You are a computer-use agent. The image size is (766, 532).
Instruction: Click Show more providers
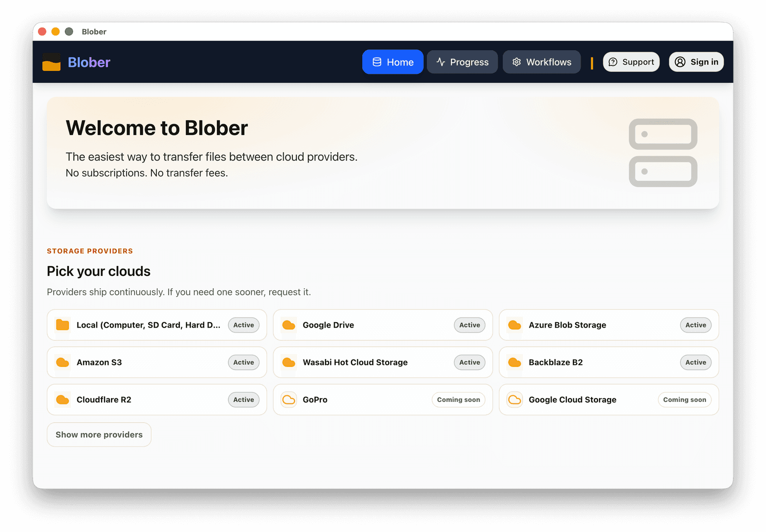99,434
